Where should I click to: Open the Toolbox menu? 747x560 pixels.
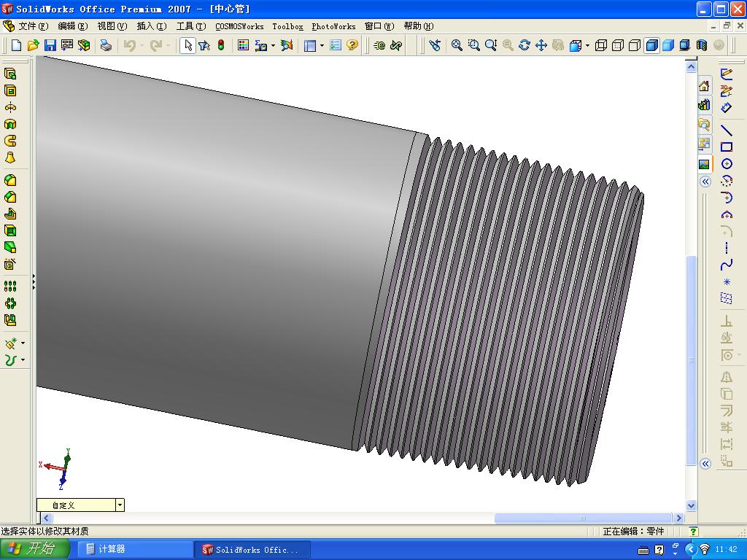coord(287,27)
